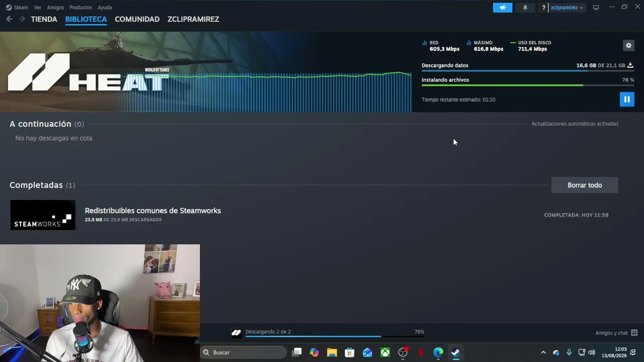Switch to Big Picture mode monitor icon
The width and height of the screenshot is (644, 362).
(596, 8)
